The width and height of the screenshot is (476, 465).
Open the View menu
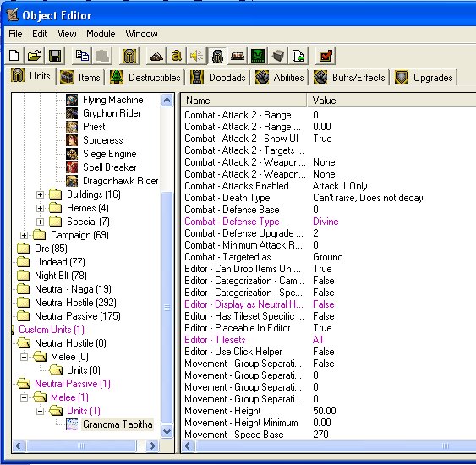[x=67, y=34]
